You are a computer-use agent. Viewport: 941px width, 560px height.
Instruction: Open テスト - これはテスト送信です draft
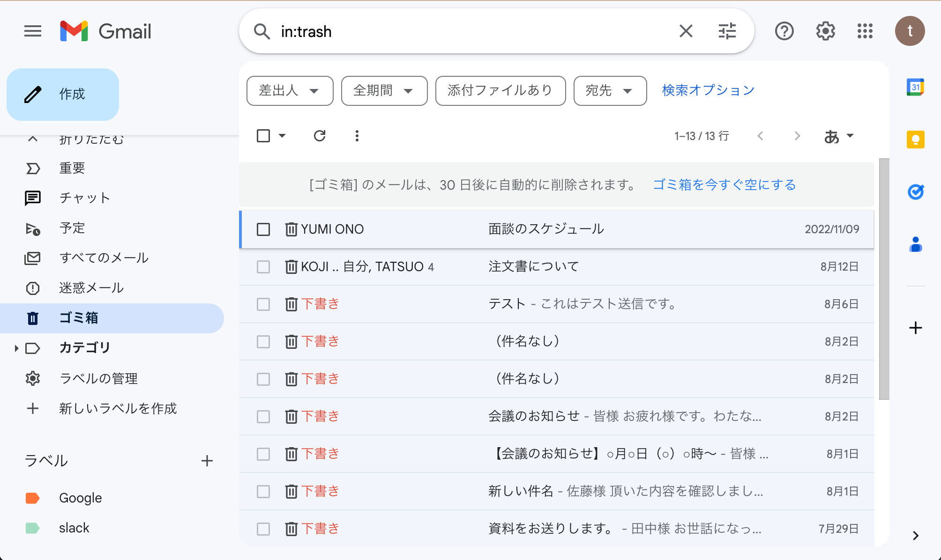557,304
